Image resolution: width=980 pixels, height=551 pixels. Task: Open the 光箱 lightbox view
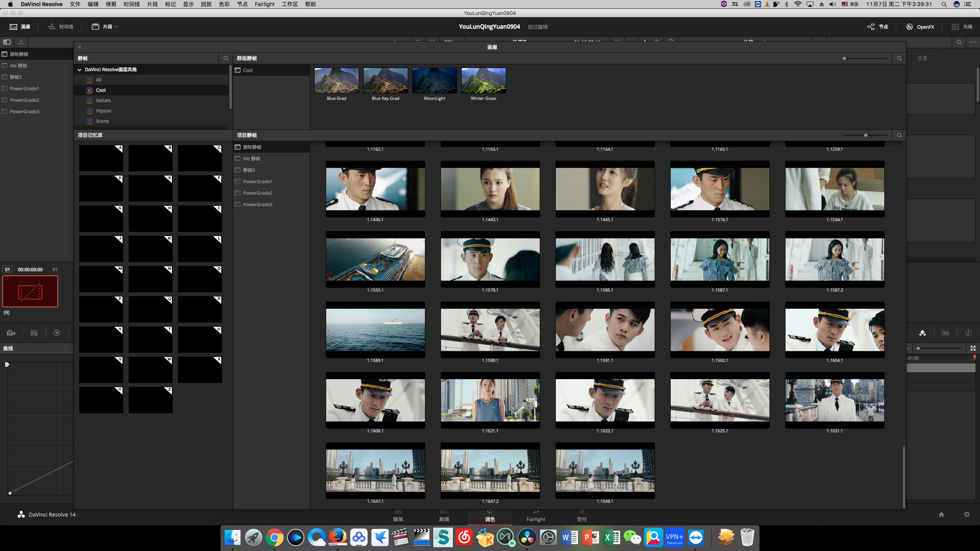tap(962, 27)
